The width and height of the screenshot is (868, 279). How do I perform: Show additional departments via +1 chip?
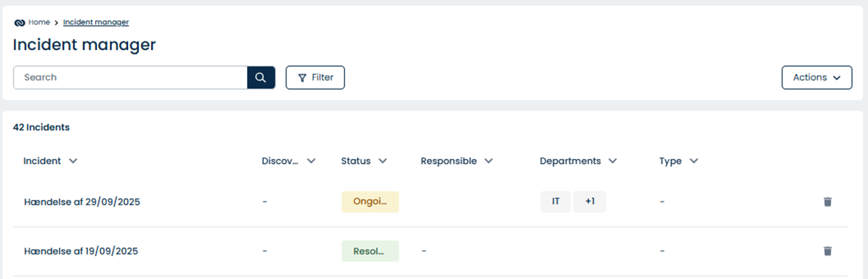coord(590,202)
